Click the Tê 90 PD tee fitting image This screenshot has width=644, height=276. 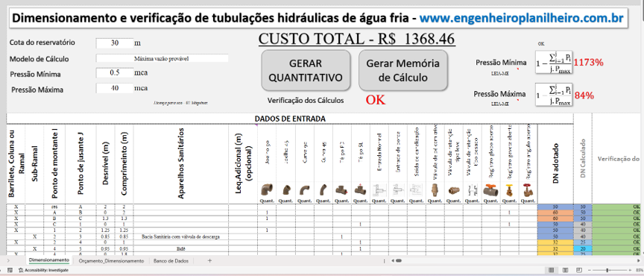(342, 191)
